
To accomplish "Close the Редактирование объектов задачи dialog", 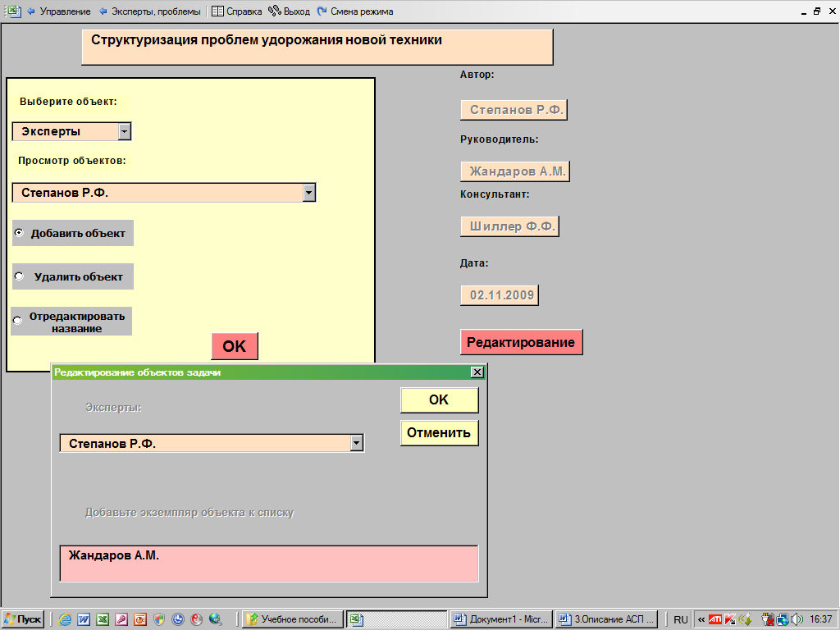I will [477, 372].
